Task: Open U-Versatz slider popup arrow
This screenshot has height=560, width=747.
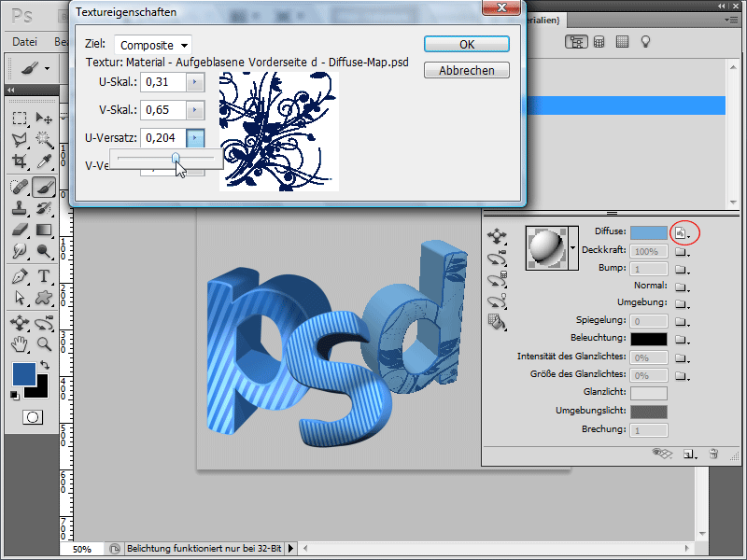Action: tap(195, 138)
